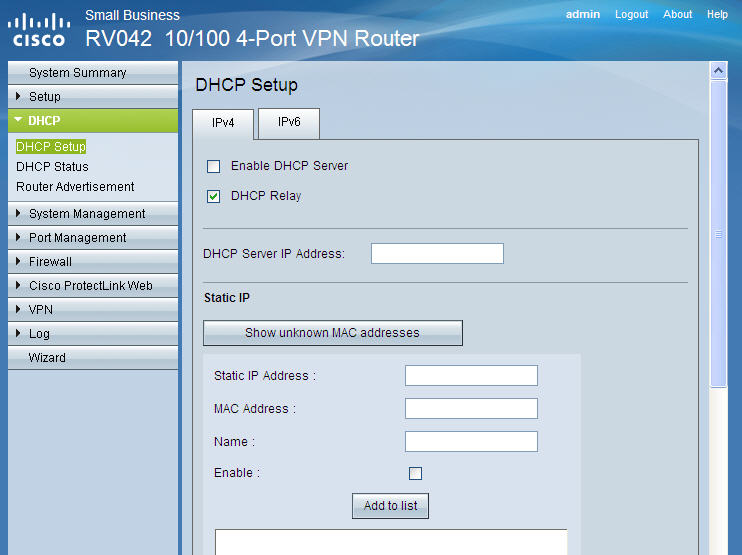Open the Help link
The height and width of the screenshot is (555, 742).
[717, 15]
